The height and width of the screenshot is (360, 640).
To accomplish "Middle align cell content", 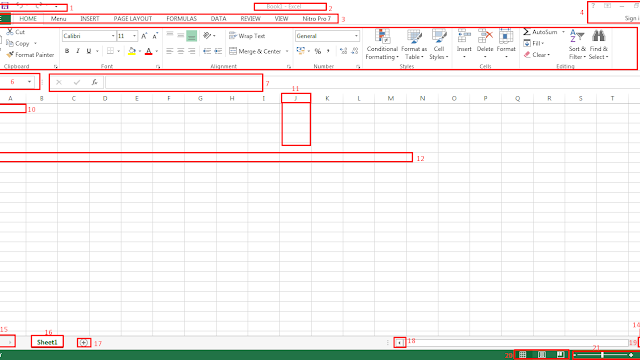I will pyautogui.click(x=180, y=36).
